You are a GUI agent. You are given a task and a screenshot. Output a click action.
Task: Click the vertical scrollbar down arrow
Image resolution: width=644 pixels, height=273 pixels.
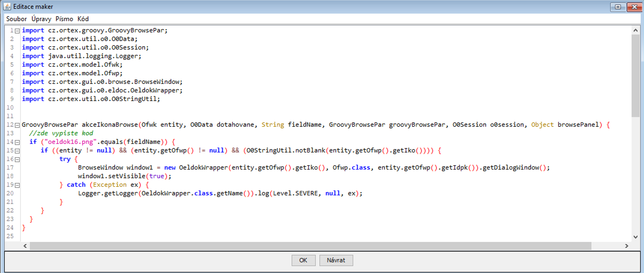click(x=635, y=237)
